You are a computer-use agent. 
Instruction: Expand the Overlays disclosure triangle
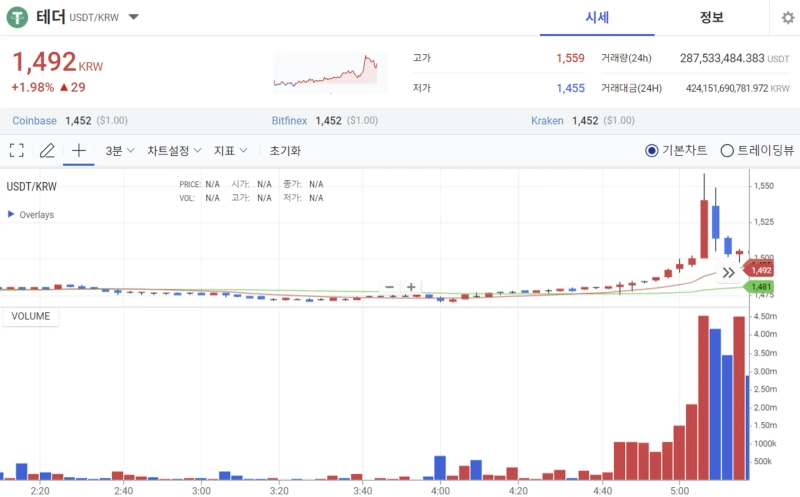[x=11, y=215]
